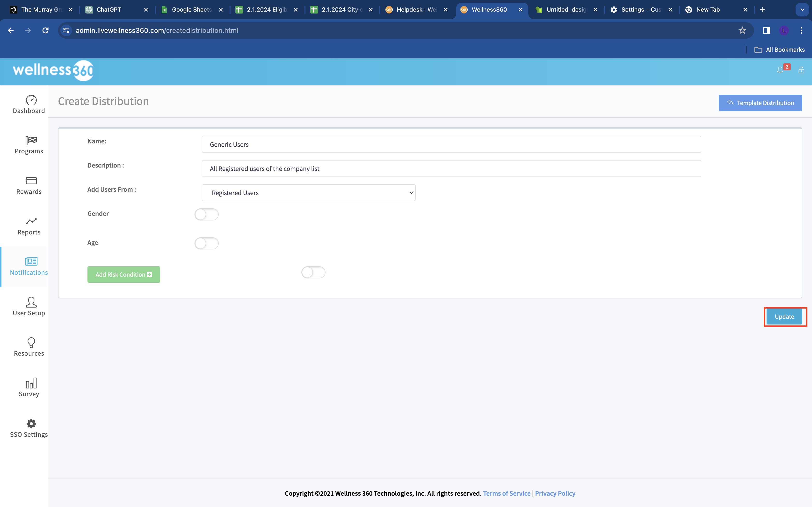Open Resources lightbulb icon
Viewport: 812px width, 507px height.
31,342
